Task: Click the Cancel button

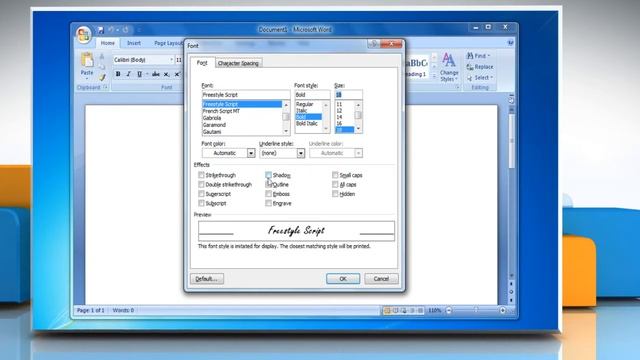Action: [x=381, y=279]
